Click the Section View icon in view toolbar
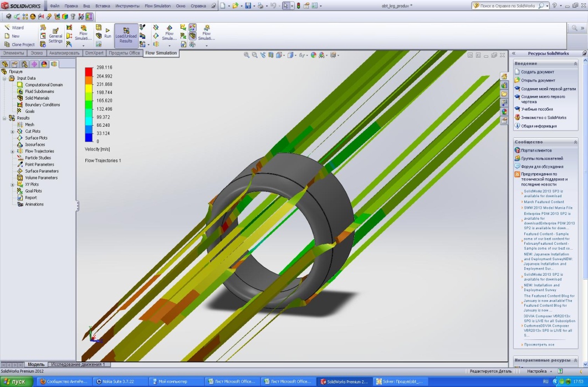 tap(271, 55)
